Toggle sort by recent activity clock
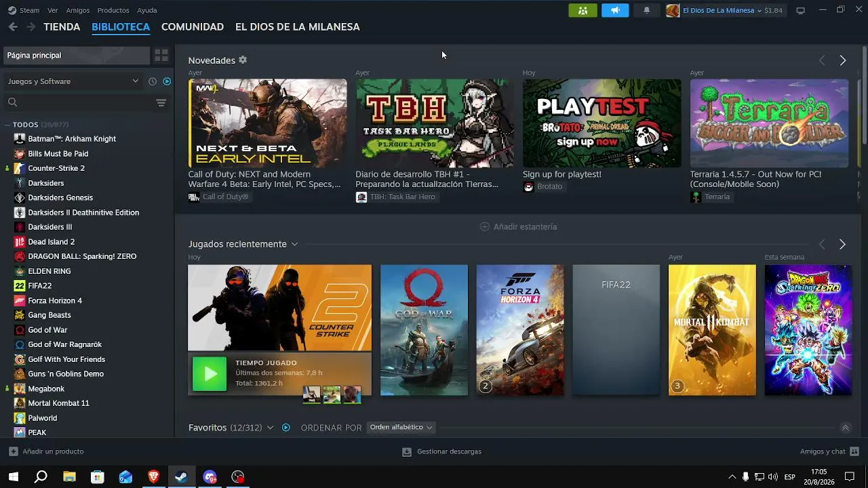 pos(153,81)
